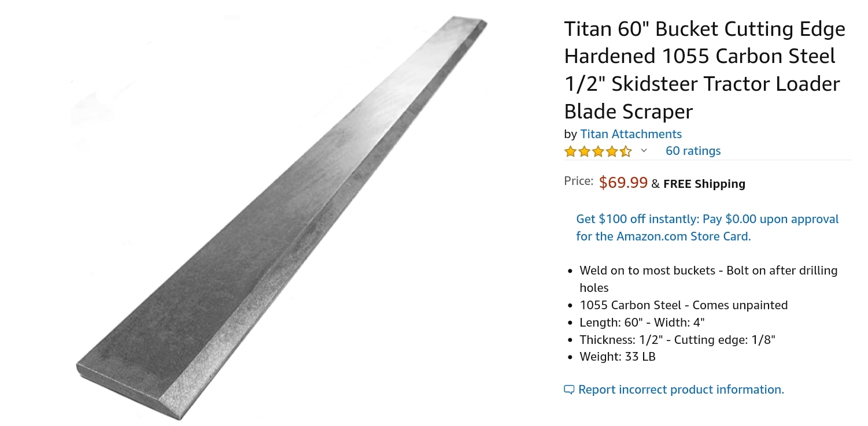Select the $69.99 price text

pyautogui.click(x=623, y=183)
